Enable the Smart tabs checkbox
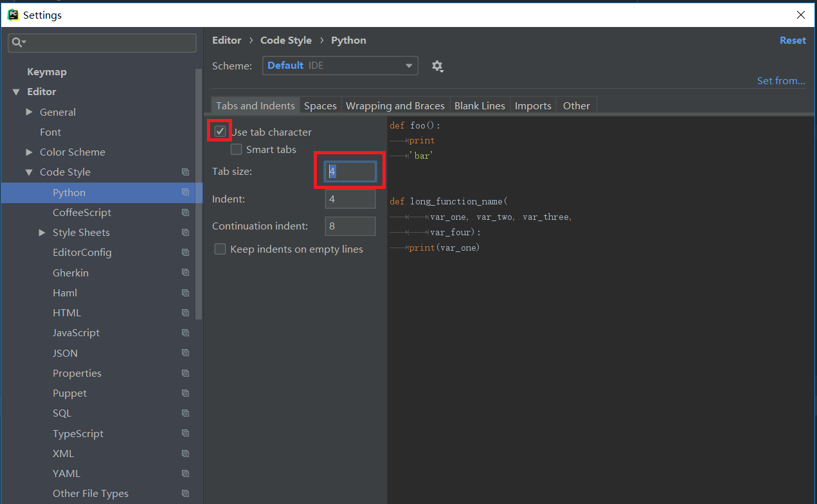Viewport: 817px width, 504px height. 236,149
